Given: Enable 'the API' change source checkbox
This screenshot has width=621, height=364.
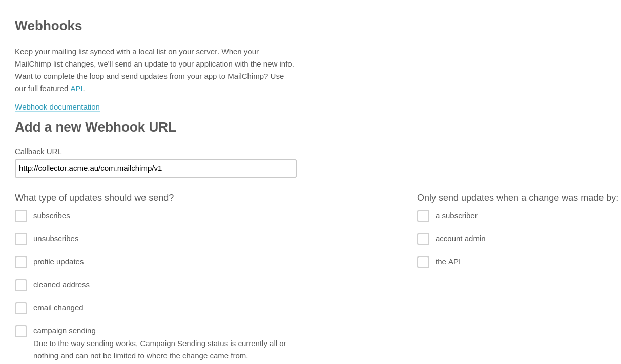Looking at the screenshot, I should coord(423,262).
